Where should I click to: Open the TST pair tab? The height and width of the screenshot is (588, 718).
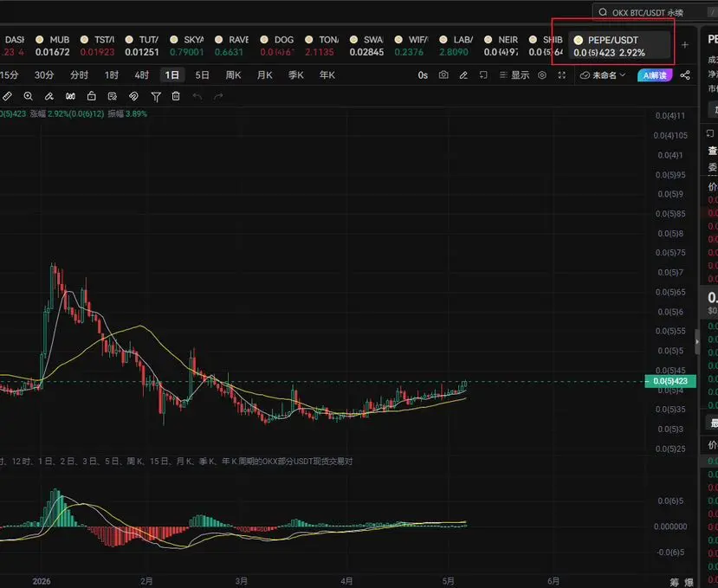(x=98, y=46)
